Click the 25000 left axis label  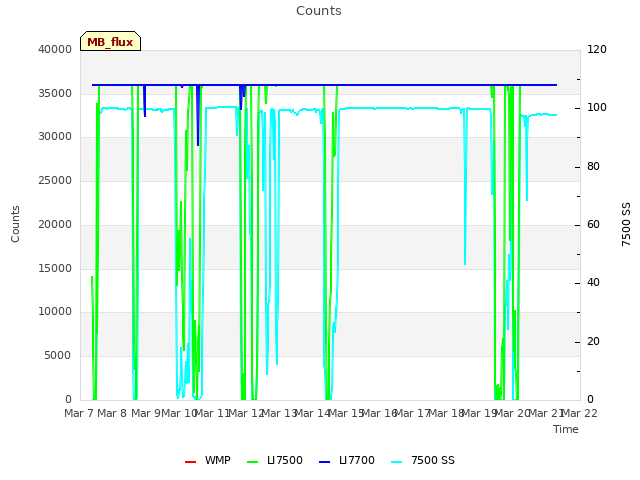55,180
